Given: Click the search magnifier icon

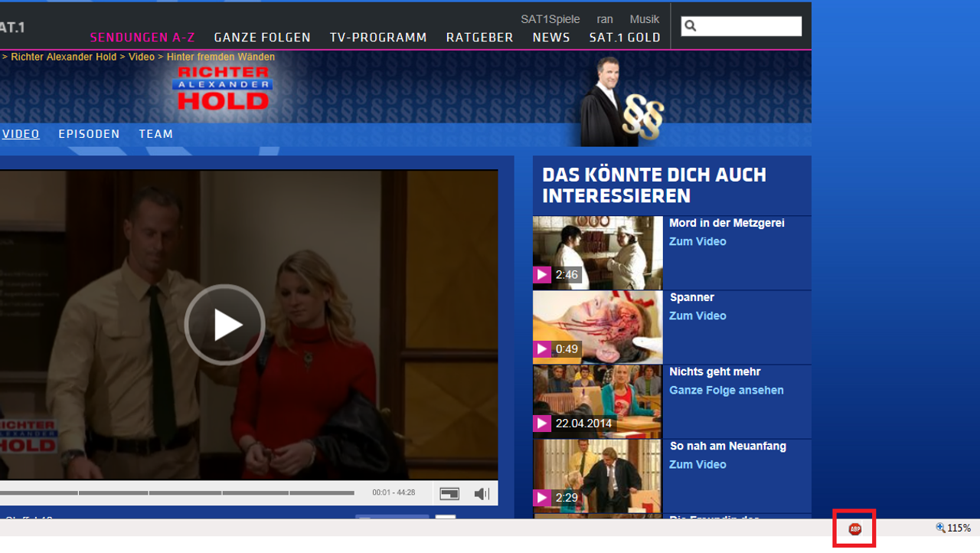Looking at the screenshot, I should (x=691, y=26).
